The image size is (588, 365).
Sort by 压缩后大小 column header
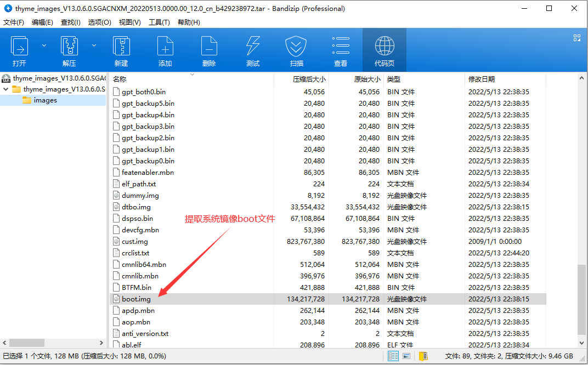[x=309, y=79]
